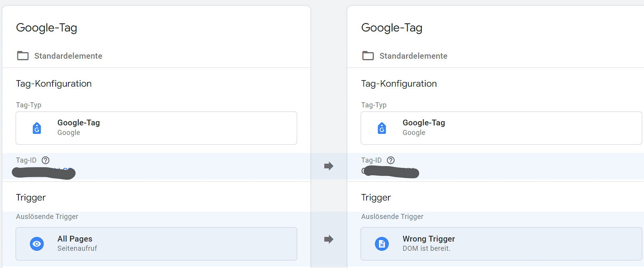The width and height of the screenshot is (644, 268).
Task: Click 'Tag-Konfiguration' heading in the Wrong Trigger version
Action: point(399,84)
